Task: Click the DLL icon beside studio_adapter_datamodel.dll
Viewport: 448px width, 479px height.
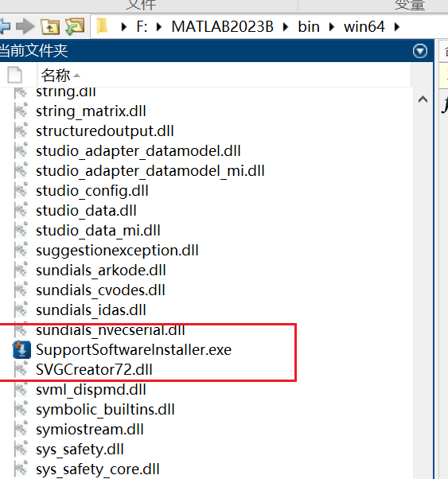Action: click(x=21, y=150)
